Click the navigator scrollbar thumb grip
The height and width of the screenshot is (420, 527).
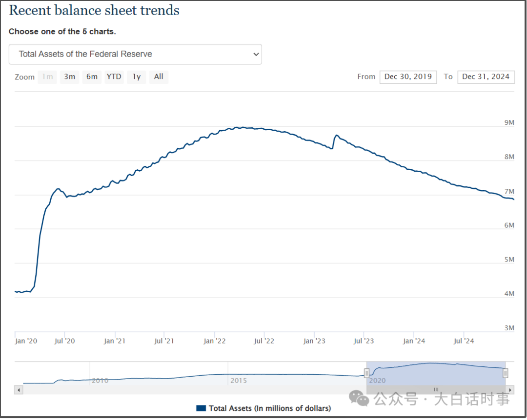pos(436,390)
